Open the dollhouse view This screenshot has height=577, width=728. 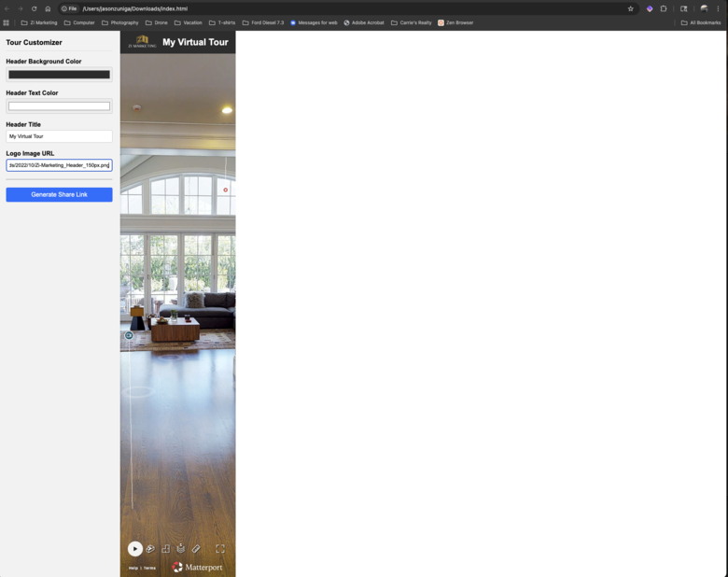pos(150,549)
